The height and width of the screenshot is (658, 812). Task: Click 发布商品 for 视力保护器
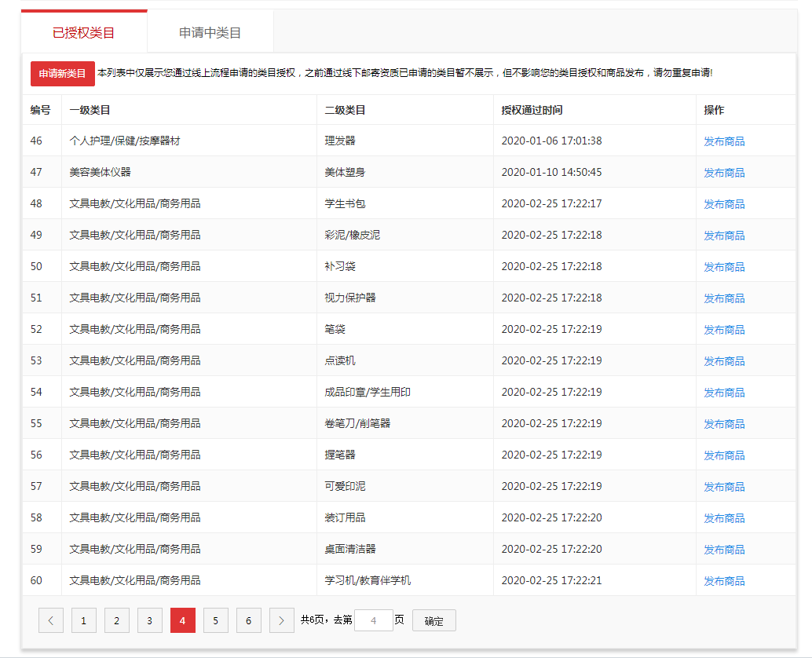coord(723,298)
